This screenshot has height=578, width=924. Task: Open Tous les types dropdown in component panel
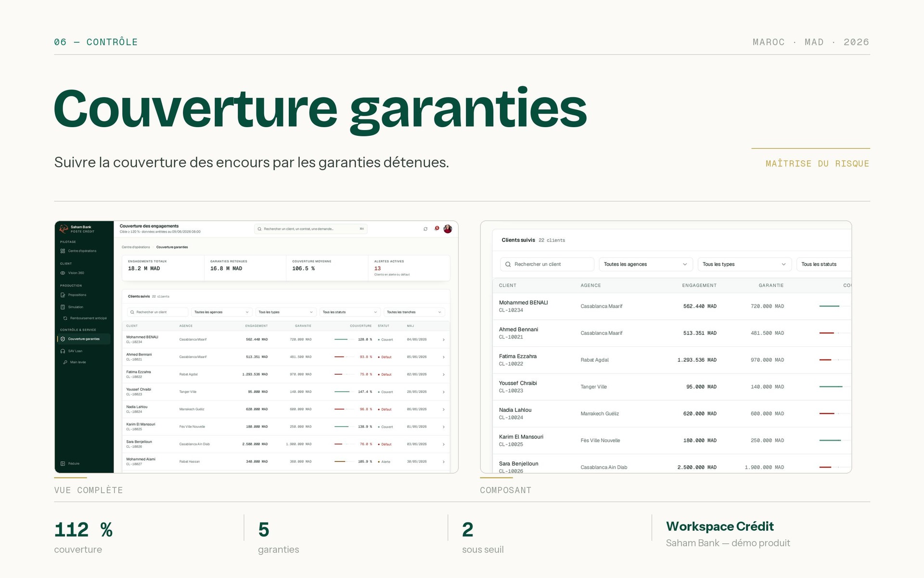coord(744,264)
